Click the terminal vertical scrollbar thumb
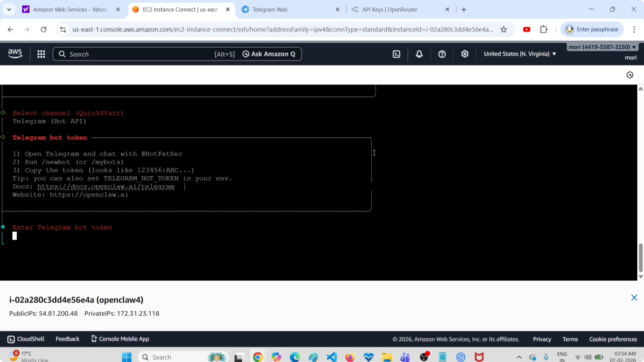This screenshot has width=644, height=362. 640,257
